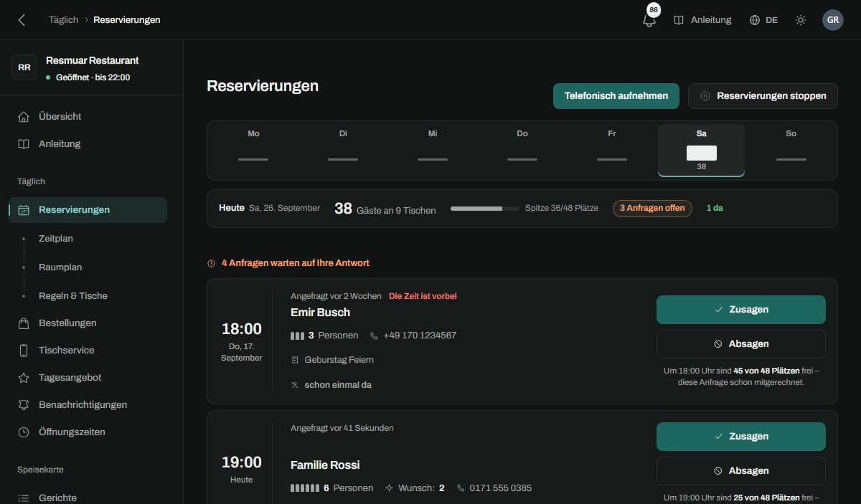The width and height of the screenshot is (861, 504).
Task: Click Absagen for Emir Busch
Action: tap(741, 344)
